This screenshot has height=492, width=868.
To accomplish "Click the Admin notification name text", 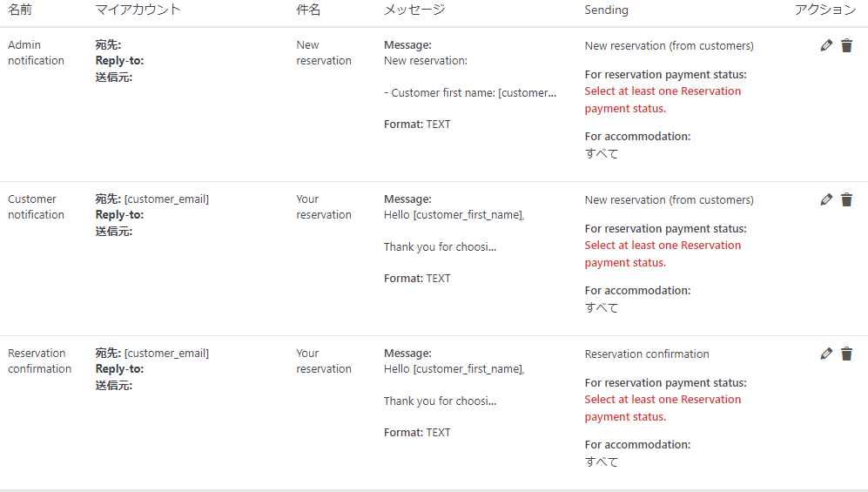I will click(36, 53).
